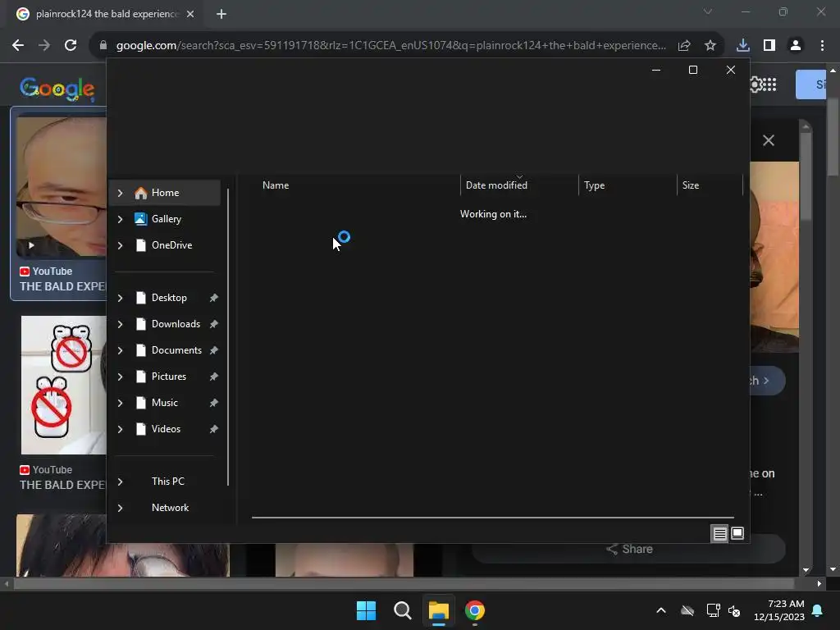Expand the Network tree node chevron

[121, 508]
